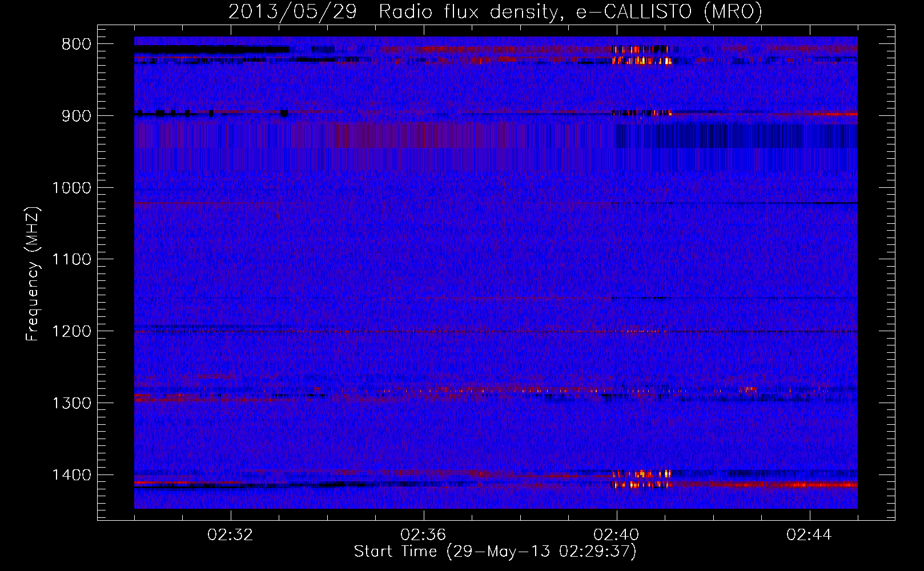Click the 02:40 time tick label
The height and width of the screenshot is (571, 924).
616,535
